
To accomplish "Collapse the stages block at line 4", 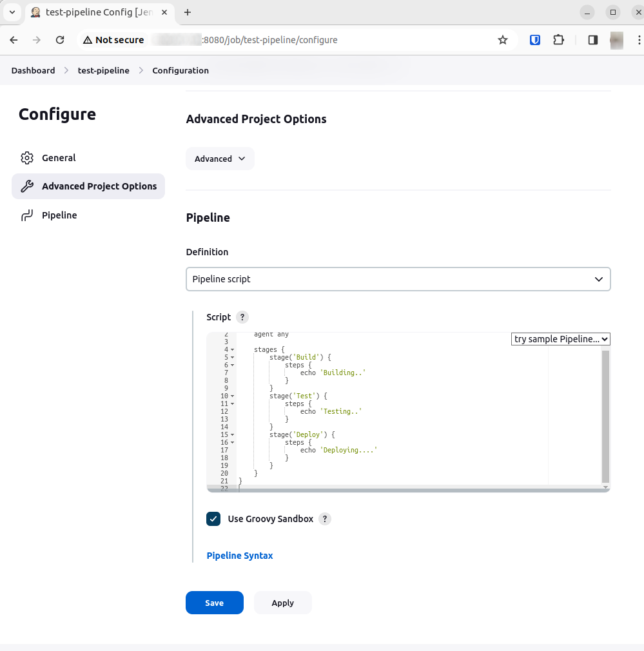I will click(232, 350).
